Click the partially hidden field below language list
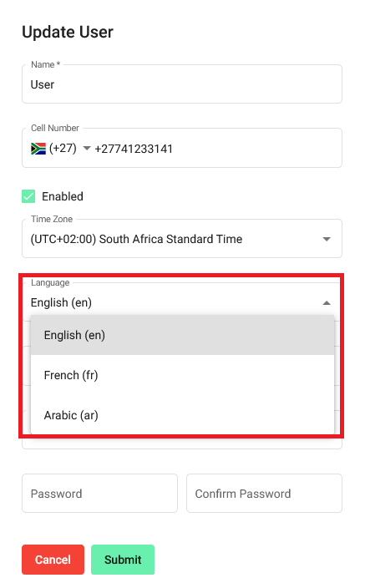Screen dimensions: 365x588 (182, 444)
